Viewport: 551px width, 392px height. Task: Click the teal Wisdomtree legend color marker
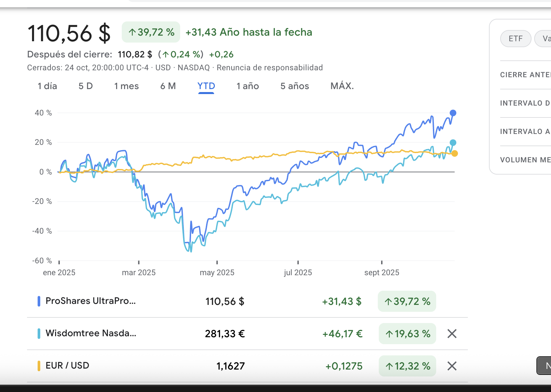coord(39,334)
